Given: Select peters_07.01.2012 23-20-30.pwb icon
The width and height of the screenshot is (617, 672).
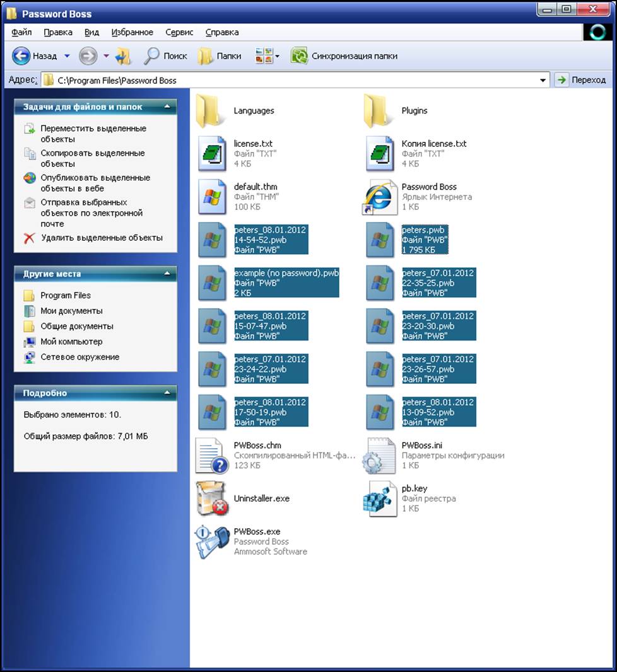Looking at the screenshot, I should pyautogui.click(x=380, y=326).
